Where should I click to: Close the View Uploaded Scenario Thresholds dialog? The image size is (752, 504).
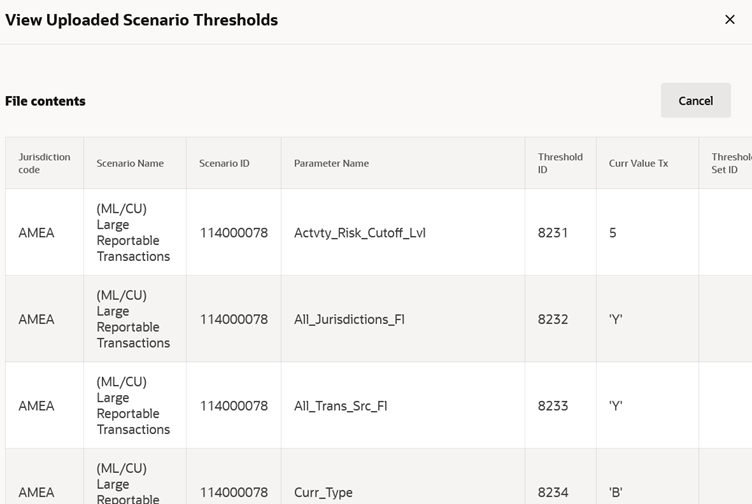pyautogui.click(x=729, y=20)
